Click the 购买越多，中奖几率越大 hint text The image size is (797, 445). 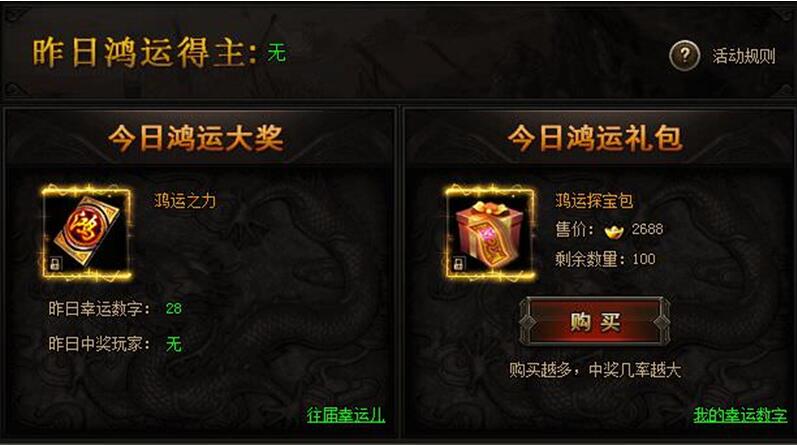595,370
